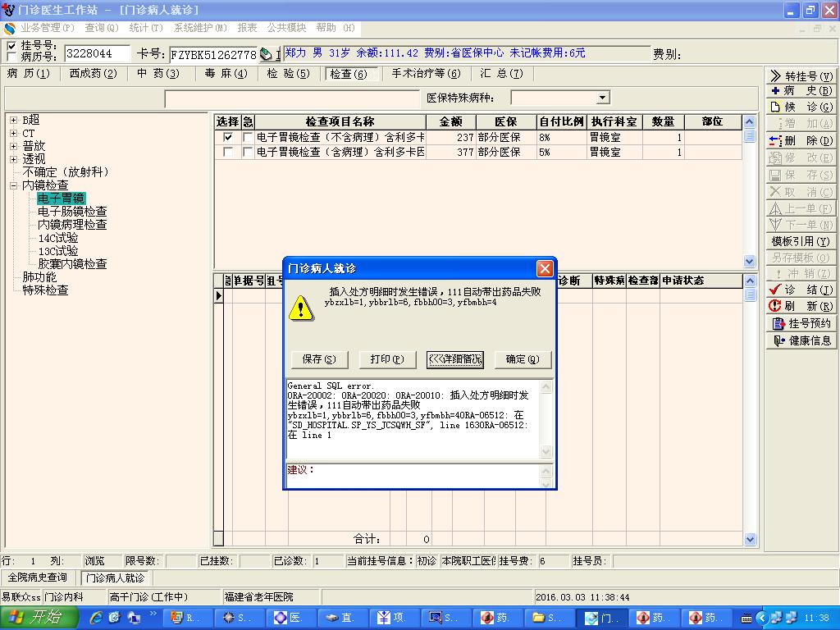
Task: Expand the hidden system tray icons
Action: (x=762, y=619)
